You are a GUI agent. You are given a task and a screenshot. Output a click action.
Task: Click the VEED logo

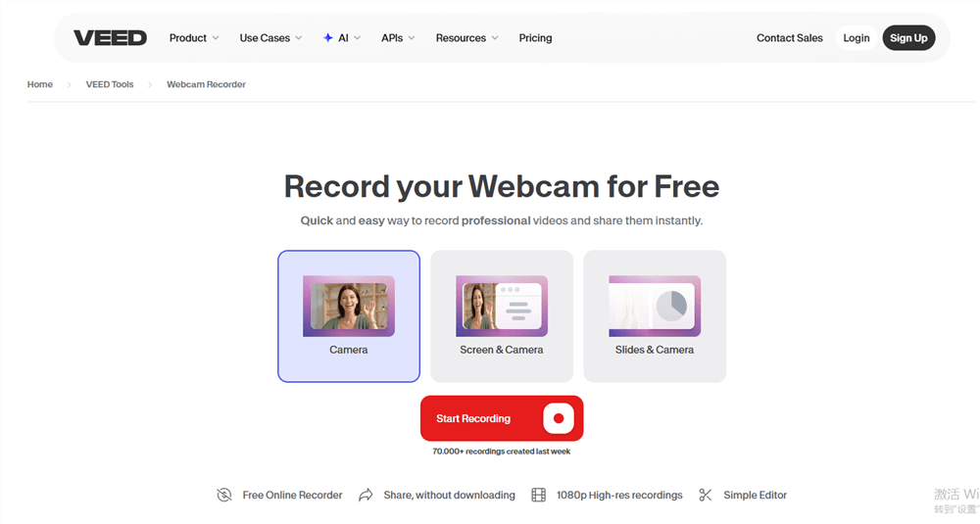coord(110,38)
